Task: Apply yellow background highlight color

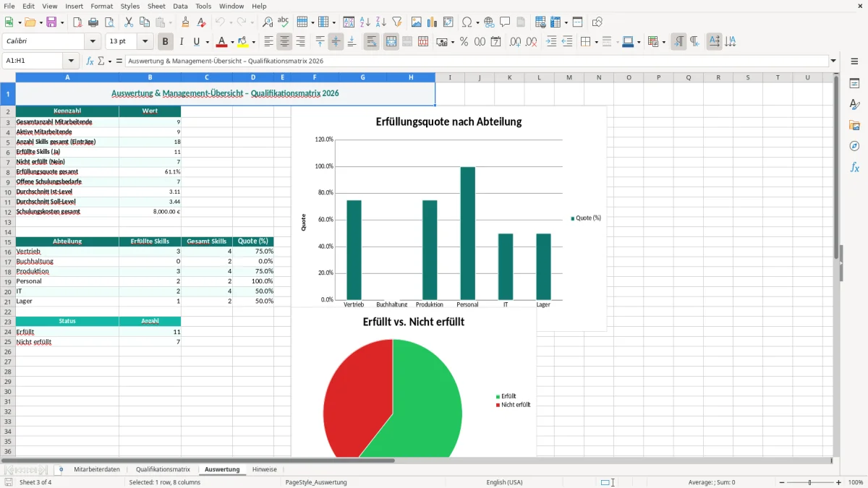Action: [244, 42]
